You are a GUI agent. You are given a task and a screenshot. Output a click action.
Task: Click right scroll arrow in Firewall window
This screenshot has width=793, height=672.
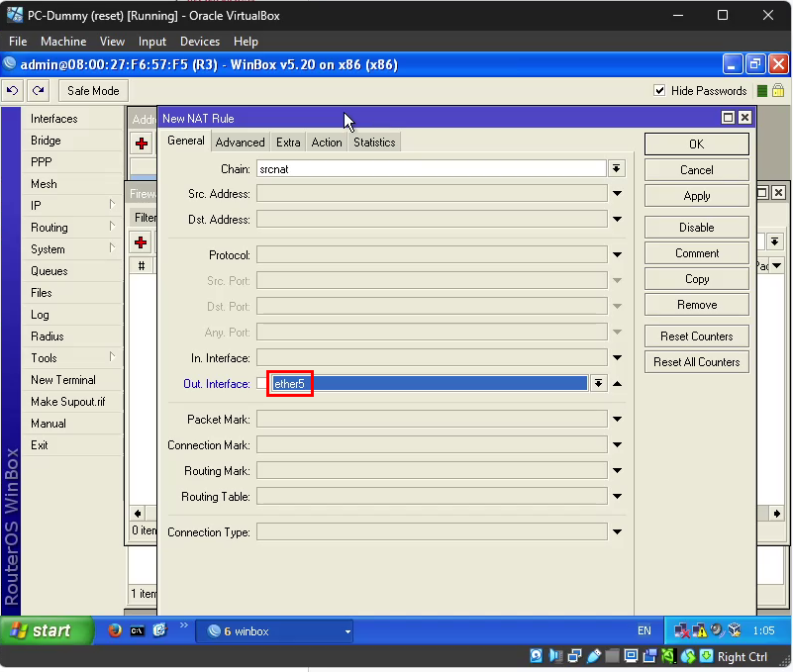[776, 514]
